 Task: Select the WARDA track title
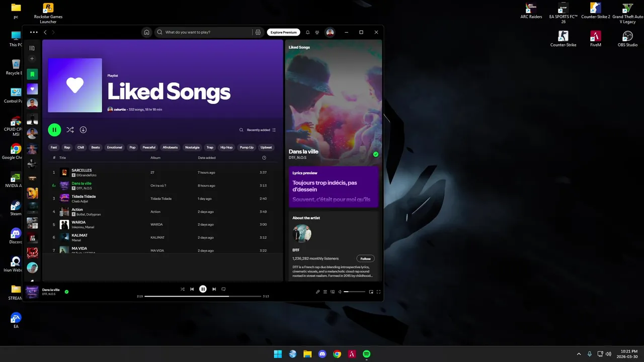[78, 222]
